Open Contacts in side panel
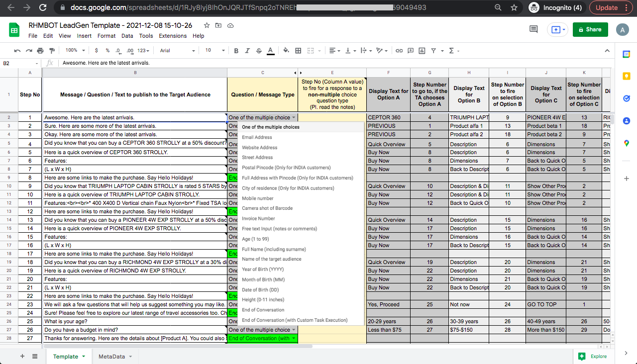 coord(627,121)
